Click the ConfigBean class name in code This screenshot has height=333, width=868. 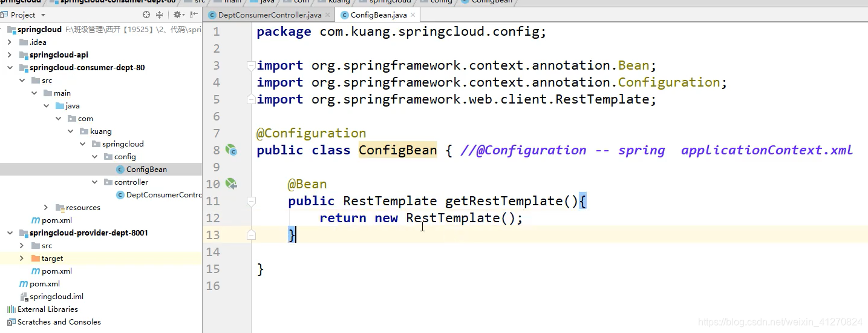tap(397, 150)
